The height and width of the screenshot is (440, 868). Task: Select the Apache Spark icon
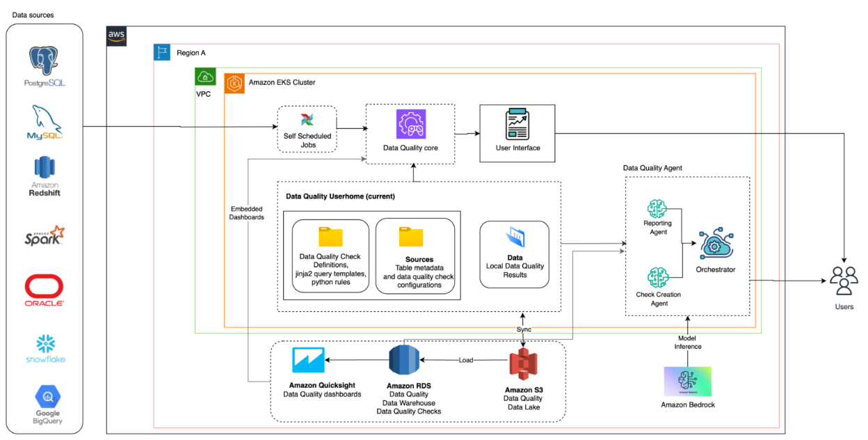[43, 233]
